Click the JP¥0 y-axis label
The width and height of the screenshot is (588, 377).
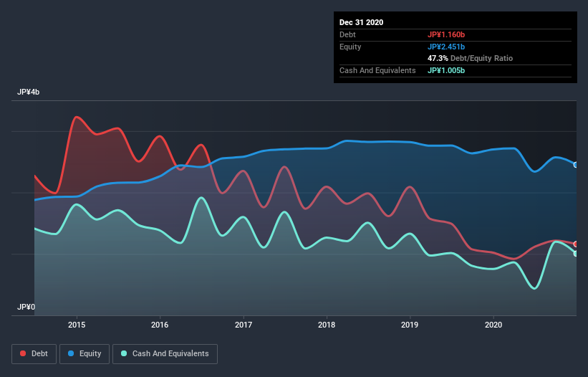pyautogui.click(x=26, y=307)
